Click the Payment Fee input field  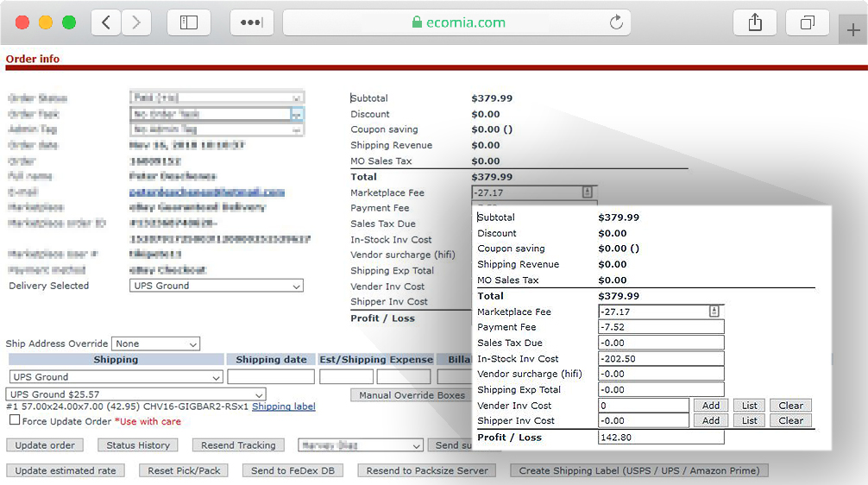coord(660,327)
